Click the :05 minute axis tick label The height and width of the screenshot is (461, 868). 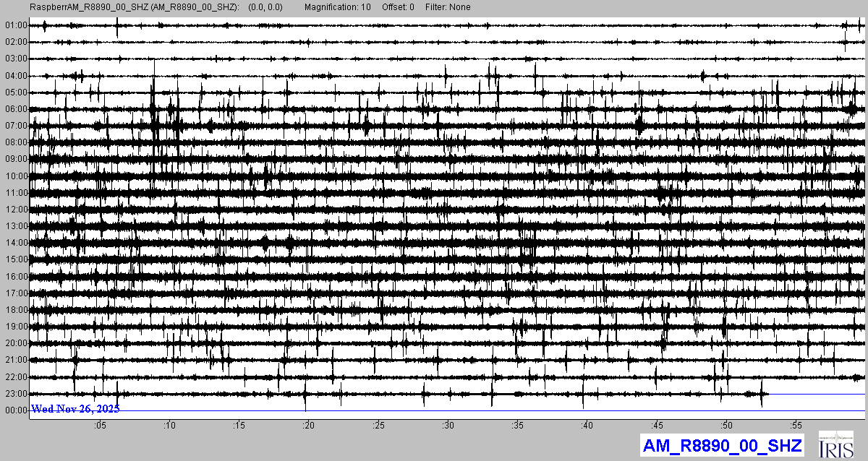click(x=100, y=426)
